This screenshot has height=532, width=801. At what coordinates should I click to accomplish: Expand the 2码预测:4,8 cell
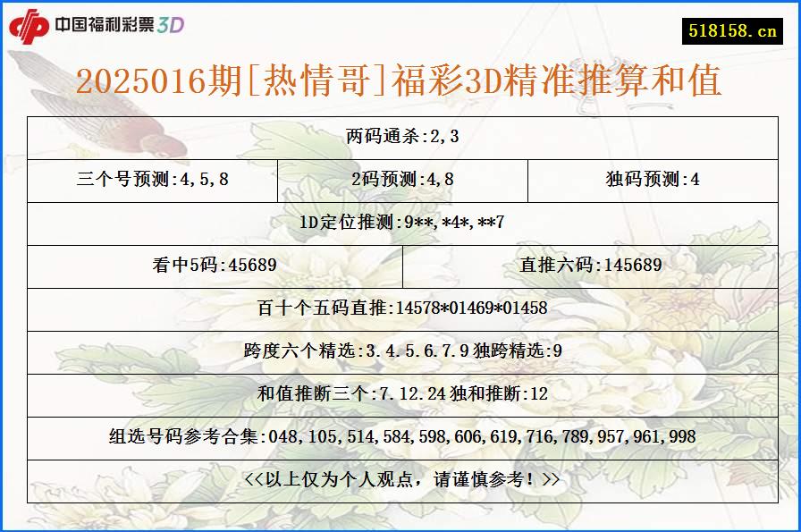[400, 181]
